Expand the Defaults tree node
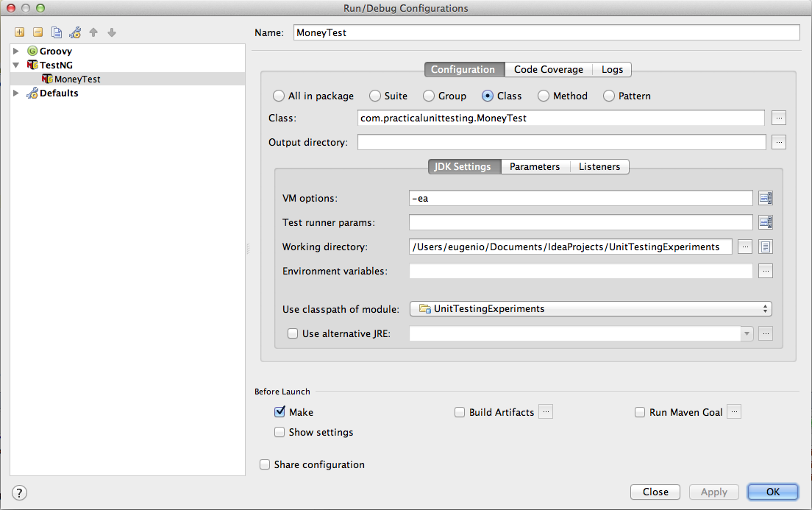Screen dimensions: 812x510 [16, 93]
